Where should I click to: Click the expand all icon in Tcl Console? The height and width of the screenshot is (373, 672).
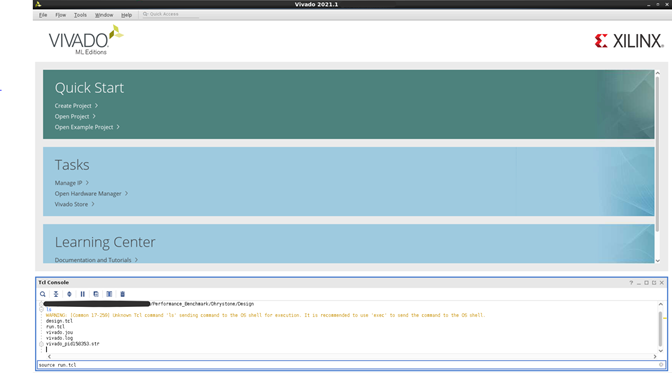point(69,294)
